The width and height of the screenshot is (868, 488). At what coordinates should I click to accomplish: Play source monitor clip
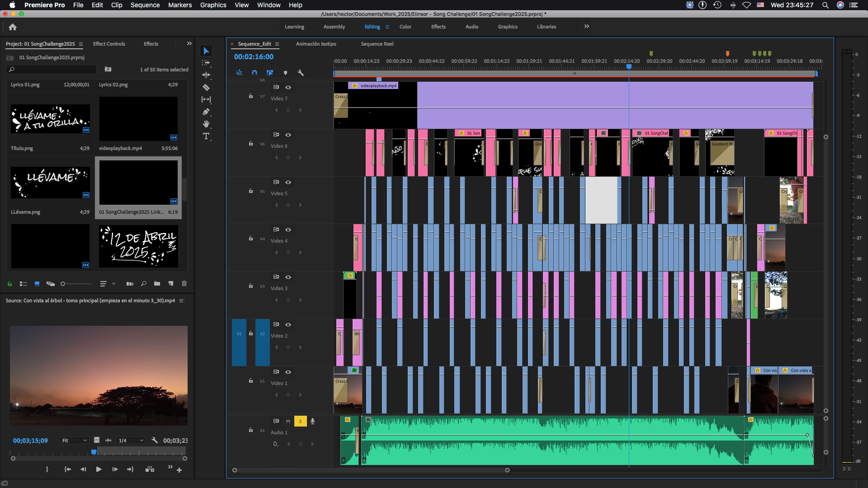(x=99, y=469)
